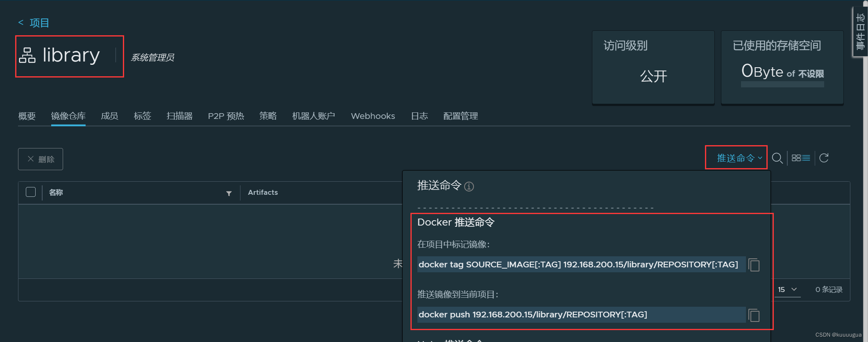Copy the docker tag command
The image size is (868, 342).
click(754, 265)
